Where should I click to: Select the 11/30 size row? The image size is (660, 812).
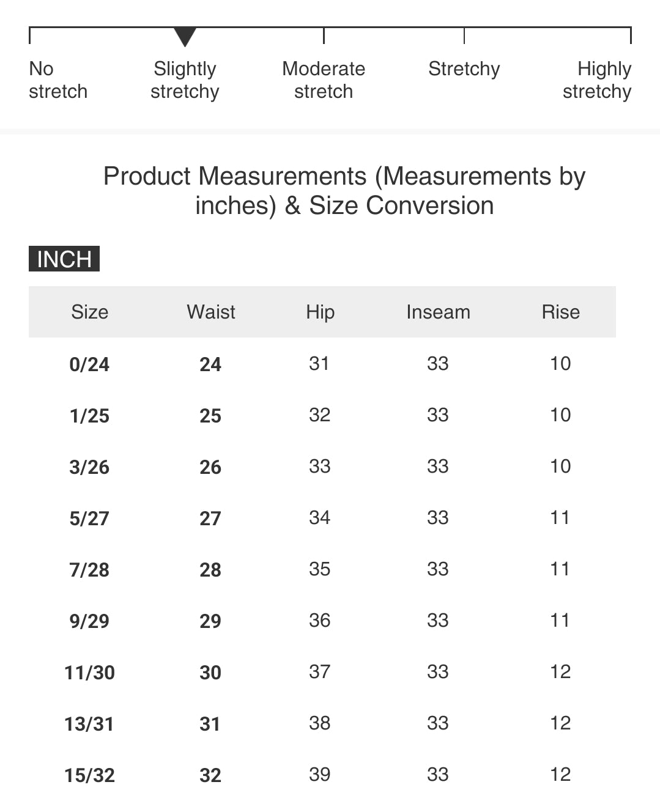click(89, 673)
